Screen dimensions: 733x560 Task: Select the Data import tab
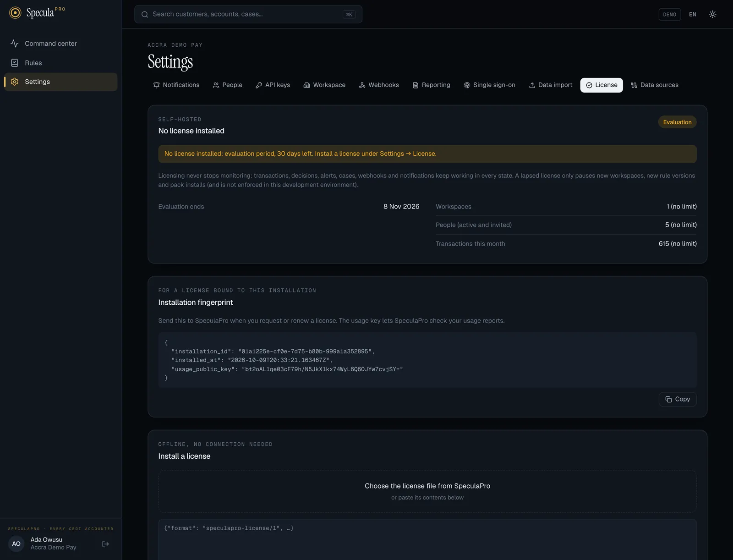click(x=551, y=85)
